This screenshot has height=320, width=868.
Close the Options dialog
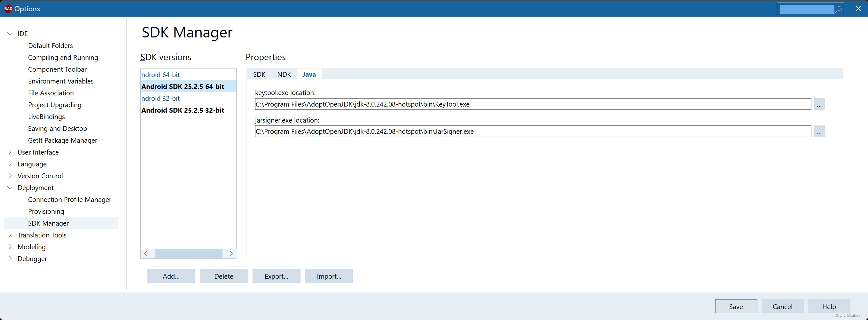[x=858, y=8]
